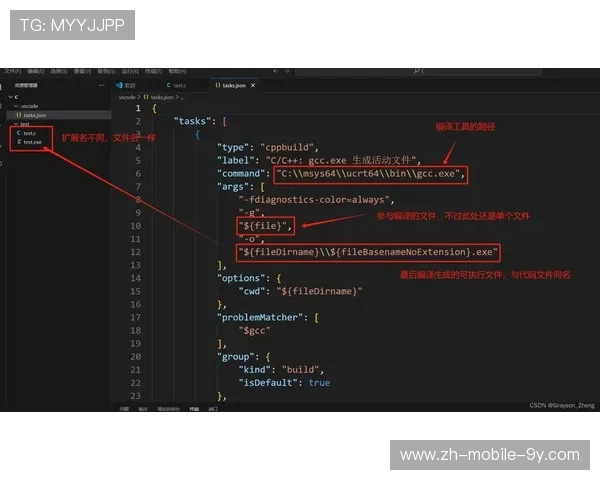Select .vscode in the breadcrumb path
600x480 pixels.
point(127,97)
